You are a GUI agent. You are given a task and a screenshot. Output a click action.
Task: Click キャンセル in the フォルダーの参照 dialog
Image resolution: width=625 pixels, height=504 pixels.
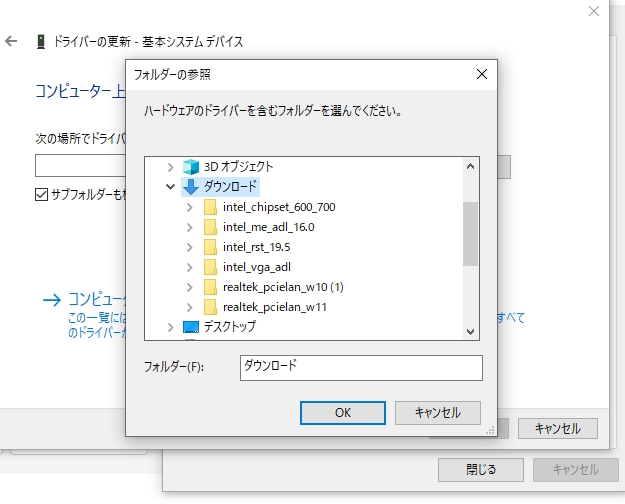[438, 413]
